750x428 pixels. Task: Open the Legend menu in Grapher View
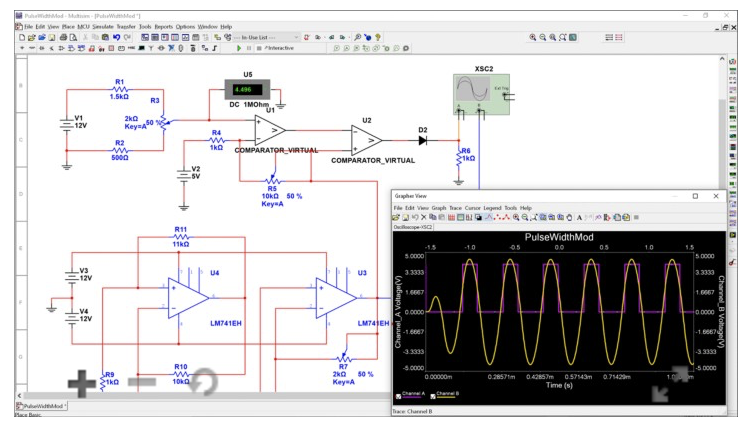(x=492, y=208)
